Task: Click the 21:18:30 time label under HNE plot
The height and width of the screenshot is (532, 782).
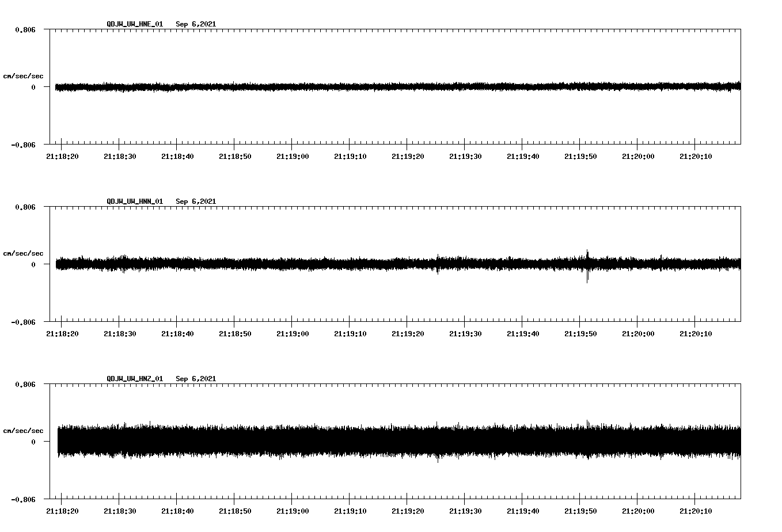Action: tap(120, 157)
